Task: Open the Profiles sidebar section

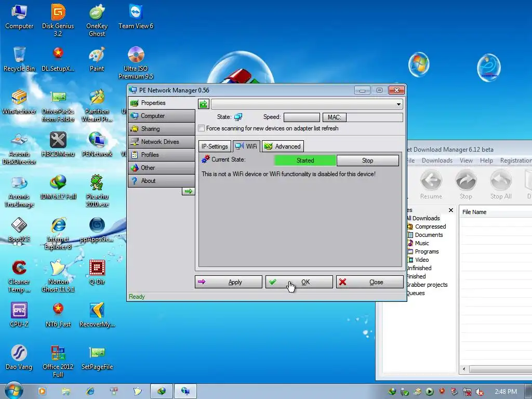Action: [162, 155]
